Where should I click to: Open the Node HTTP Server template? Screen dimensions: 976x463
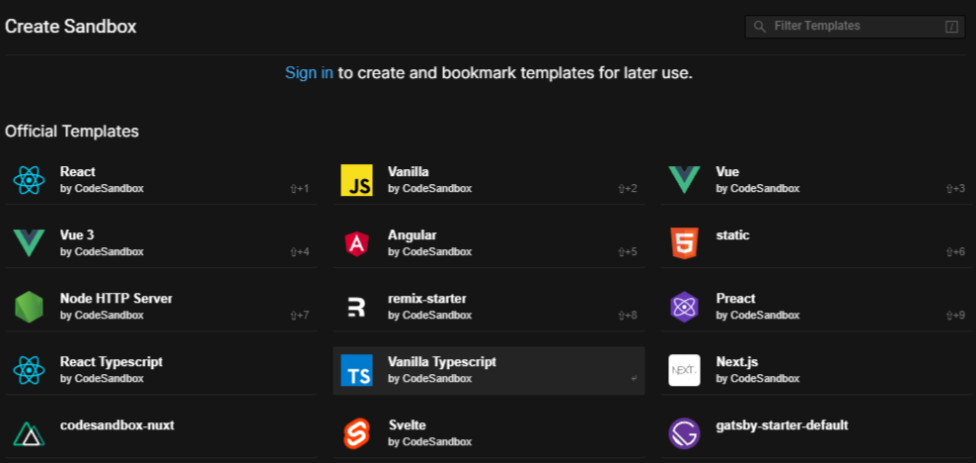coord(116,298)
